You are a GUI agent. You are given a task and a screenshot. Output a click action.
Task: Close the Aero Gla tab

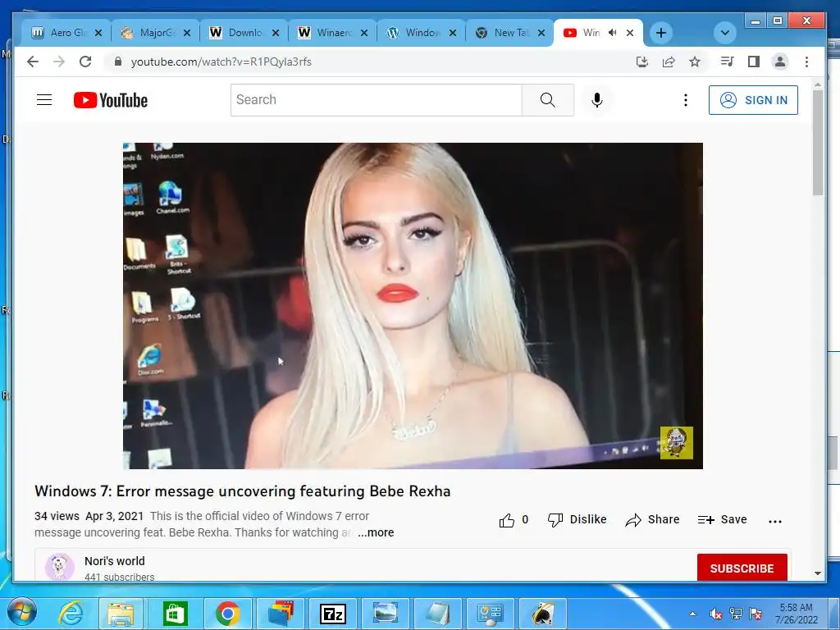click(x=98, y=33)
